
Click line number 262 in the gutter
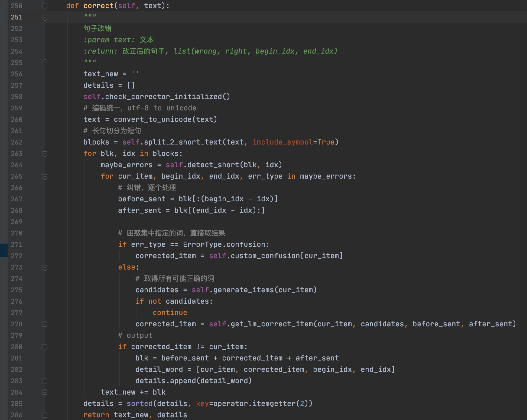(x=17, y=142)
